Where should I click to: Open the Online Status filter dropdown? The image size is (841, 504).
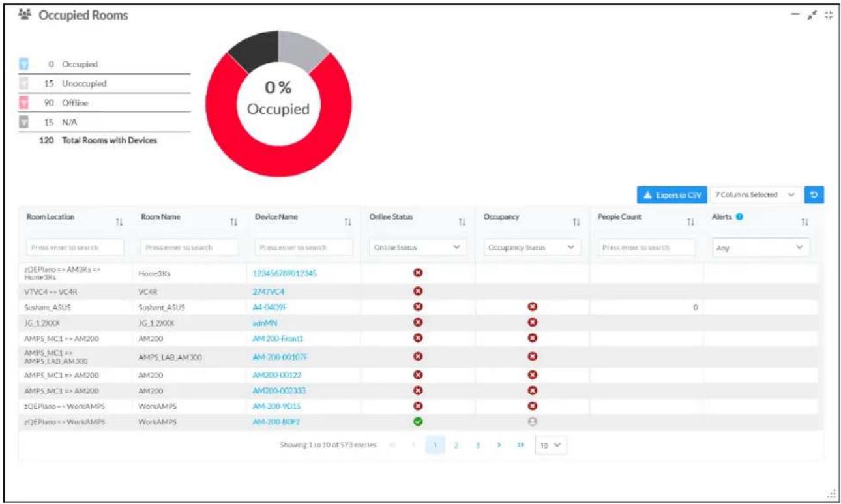pyautogui.click(x=418, y=248)
